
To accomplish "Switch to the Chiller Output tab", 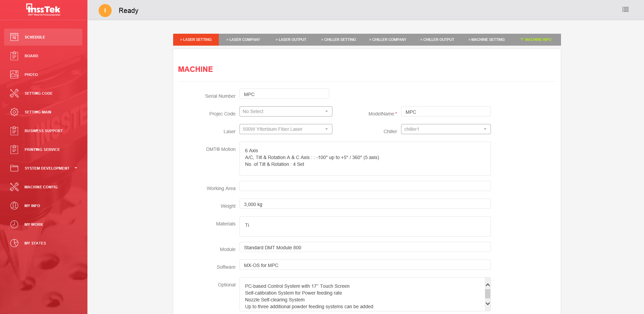I will pyautogui.click(x=437, y=40).
